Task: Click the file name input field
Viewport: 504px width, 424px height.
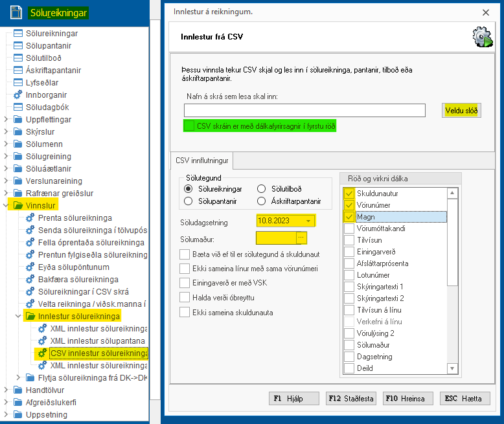Action: [304, 111]
